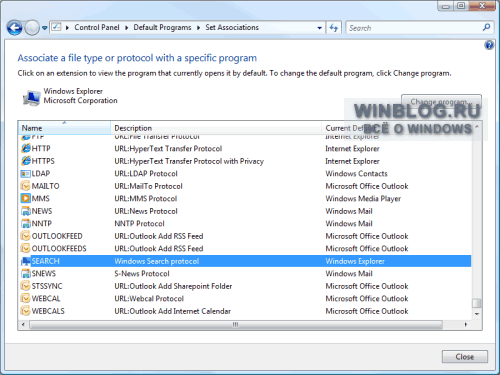Screen dimensions: 500x375
Task: Select the NNTP protocol name
Action: pos(42,224)
